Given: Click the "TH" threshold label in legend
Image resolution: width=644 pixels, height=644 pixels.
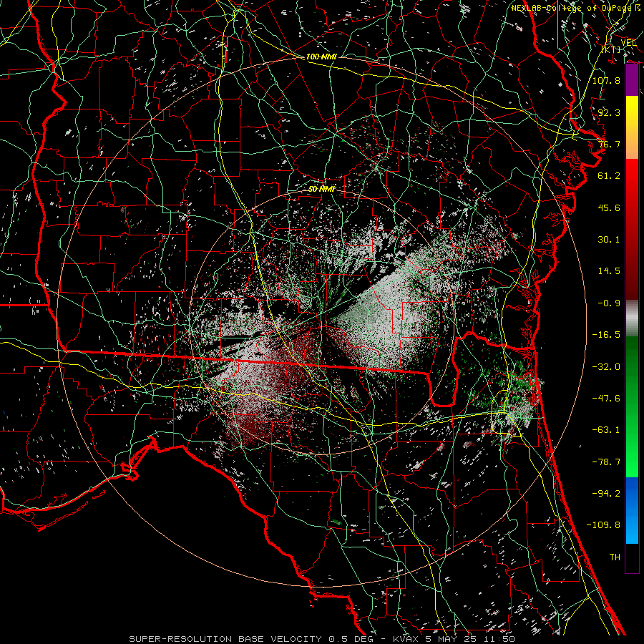Looking at the screenshot, I should [615, 557].
